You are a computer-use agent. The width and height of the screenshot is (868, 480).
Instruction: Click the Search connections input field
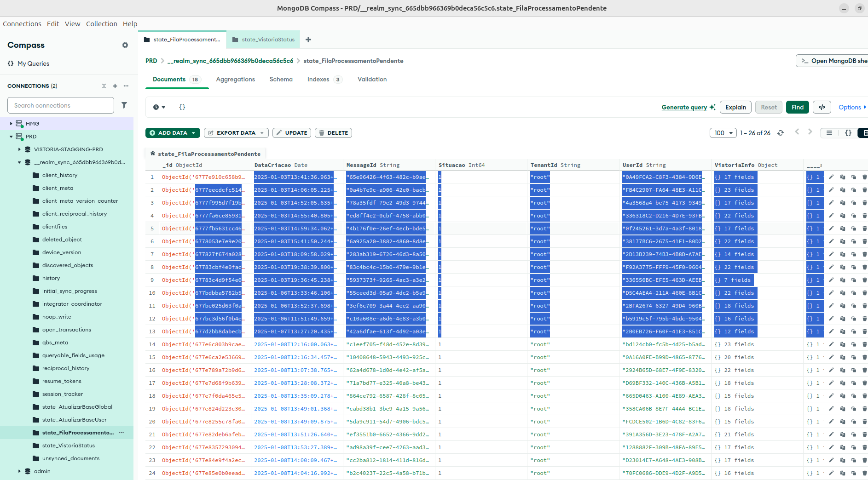[x=61, y=105]
